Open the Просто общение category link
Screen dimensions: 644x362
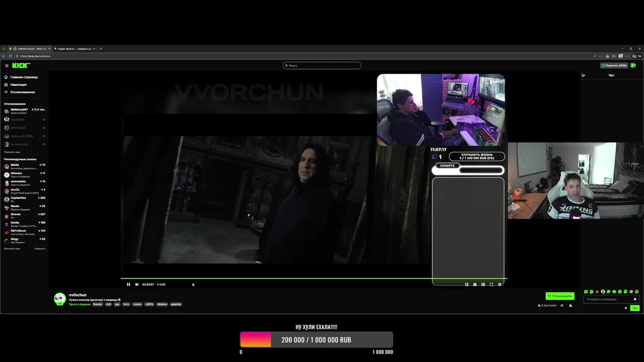pos(79,304)
